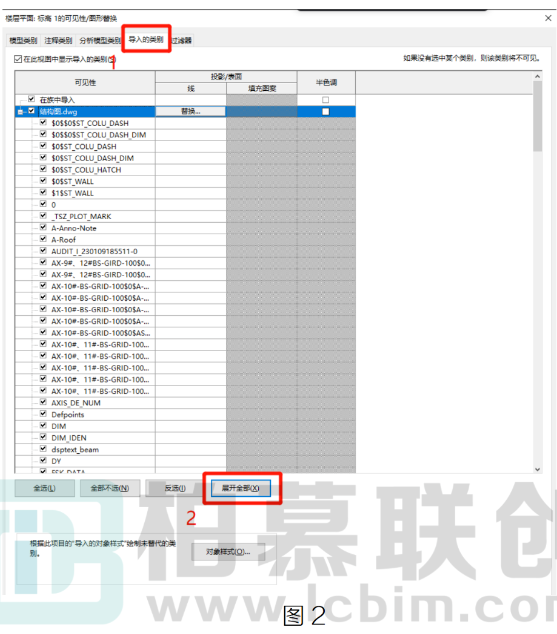The image size is (557, 634).
Task: Uncheck the Defpoints layer checkbox
Action: 43,414
